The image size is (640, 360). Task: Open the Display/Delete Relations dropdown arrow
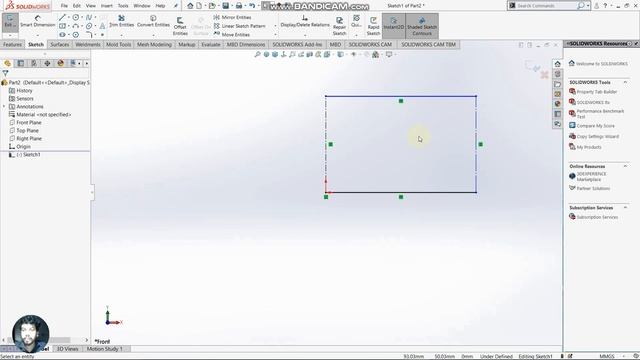pyautogui.click(x=305, y=35)
